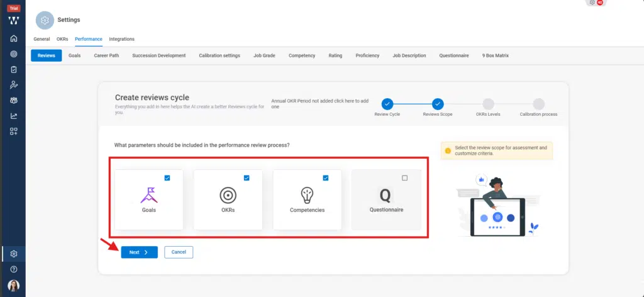
Task: Open the Calibration settings tab
Action: 219,55
